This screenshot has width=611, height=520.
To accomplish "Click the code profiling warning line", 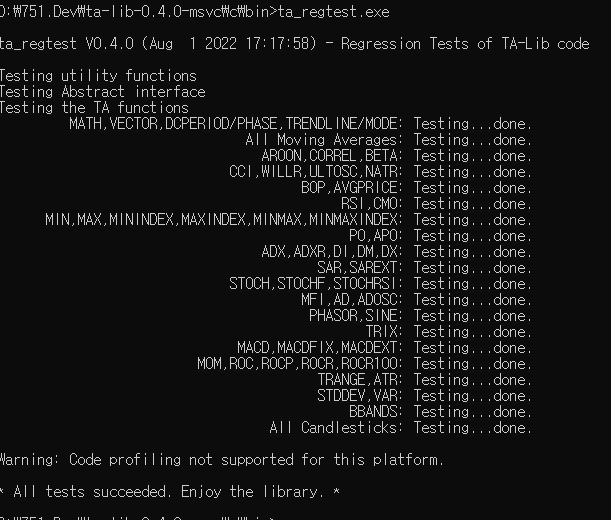I will (222, 460).
